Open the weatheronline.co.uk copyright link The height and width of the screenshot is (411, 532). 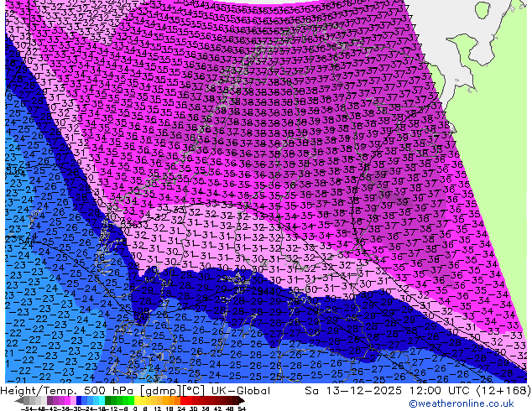coord(462,403)
